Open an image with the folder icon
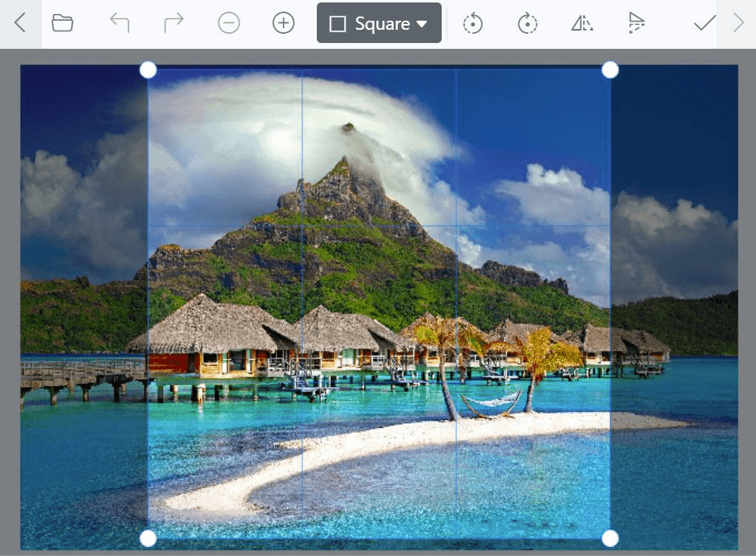This screenshot has height=556, width=756. pyautogui.click(x=62, y=22)
